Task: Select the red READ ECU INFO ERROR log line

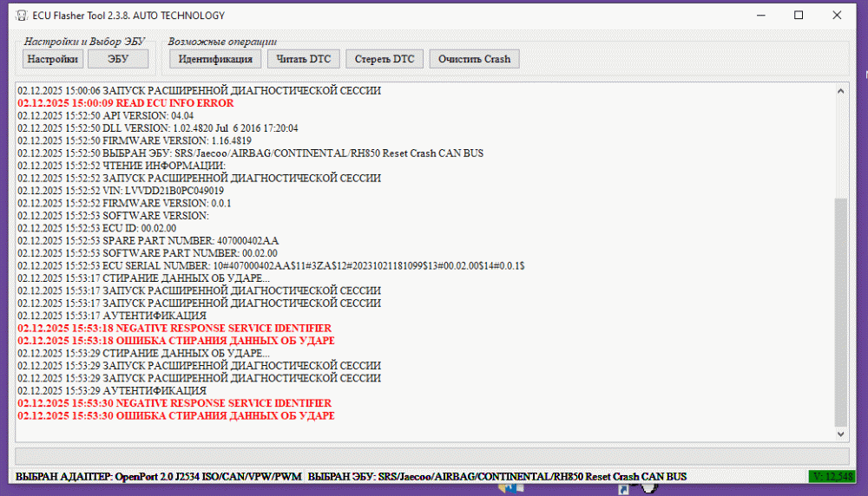Action: [126, 103]
